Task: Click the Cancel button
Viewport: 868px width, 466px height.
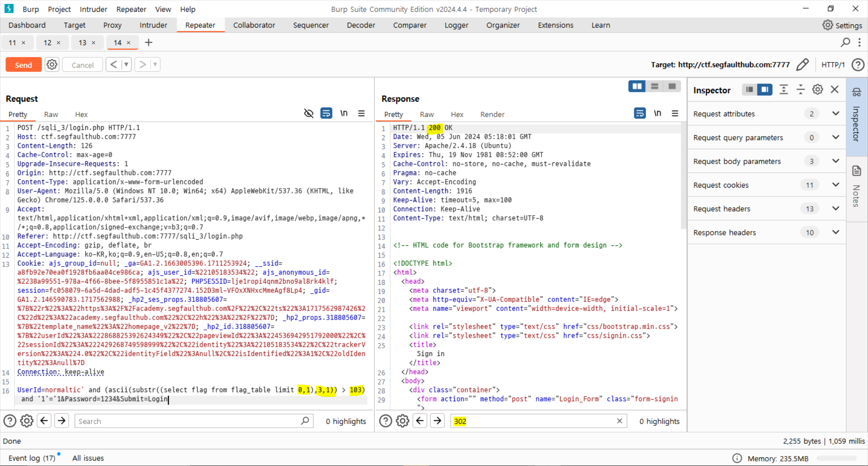Action: point(82,65)
